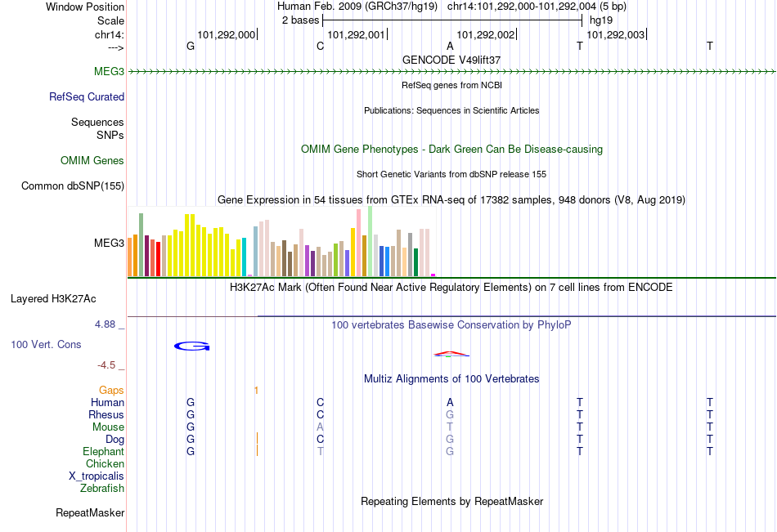Click the blue G conservation logo
The width and height of the screenshot is (777, 532).
pyautogui.click(x=191, y=346)
